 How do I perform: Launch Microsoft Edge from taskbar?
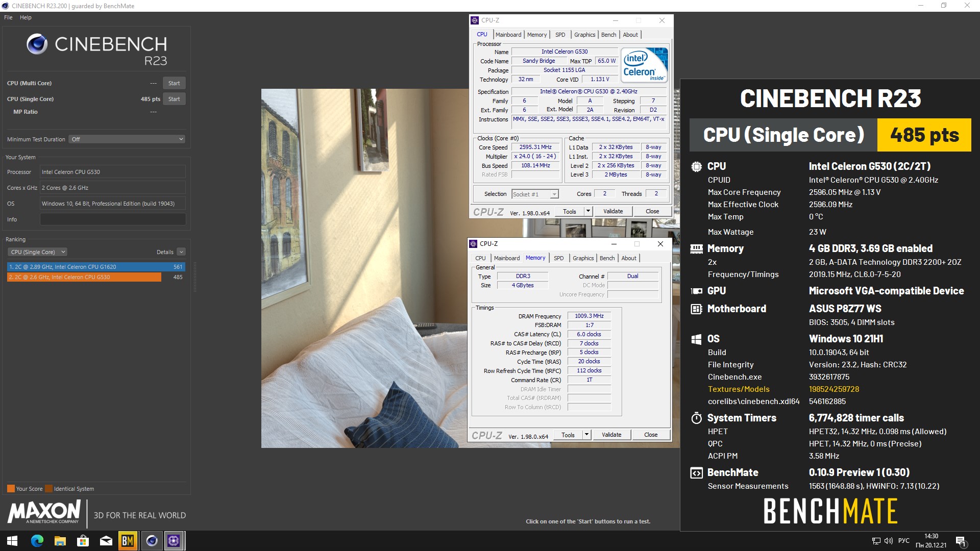(x=37, y=541)
